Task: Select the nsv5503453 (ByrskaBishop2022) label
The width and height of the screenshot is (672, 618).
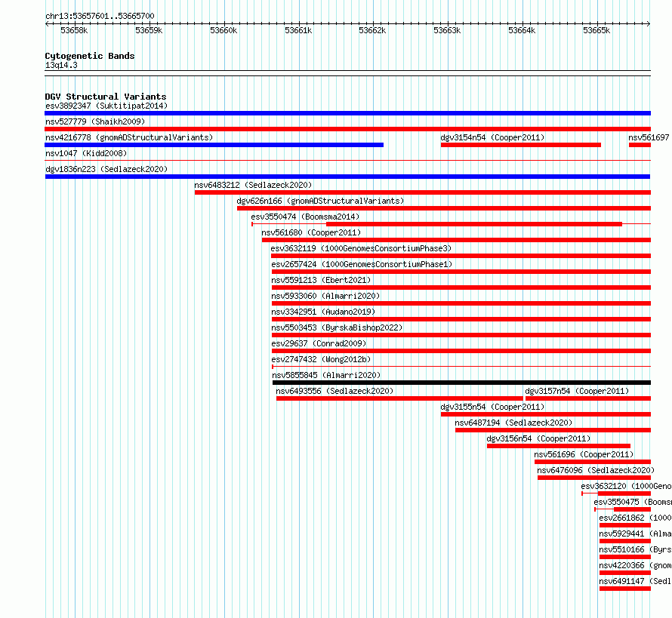Action: click(337, 327)
